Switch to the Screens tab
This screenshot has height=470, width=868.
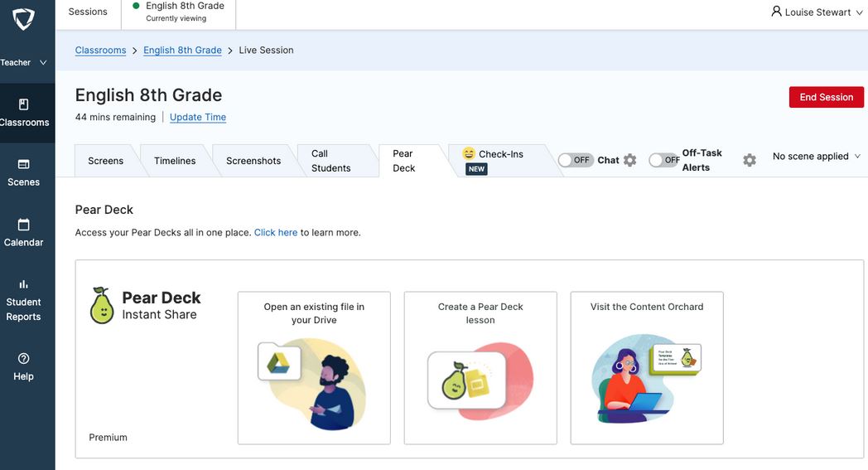click(105, 161)
